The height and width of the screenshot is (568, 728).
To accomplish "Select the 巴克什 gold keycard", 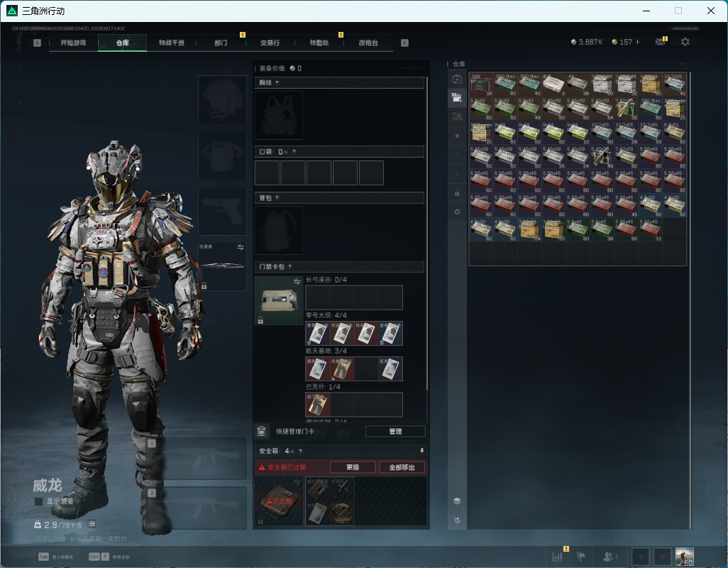I will pos(318,405).
